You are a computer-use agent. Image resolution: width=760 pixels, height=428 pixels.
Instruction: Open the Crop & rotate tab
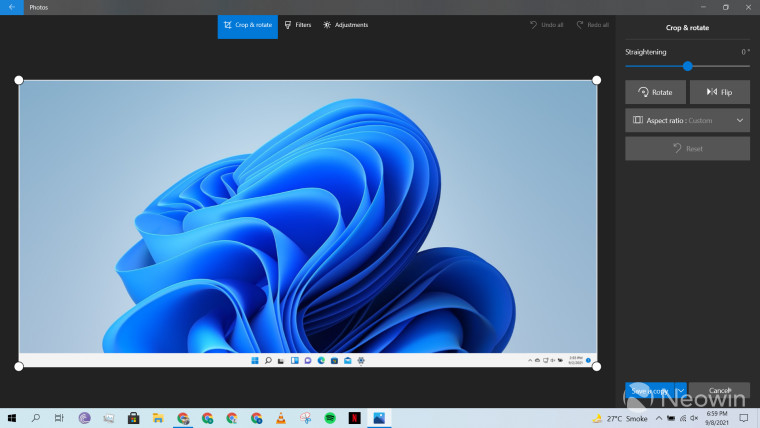[248, 25]
